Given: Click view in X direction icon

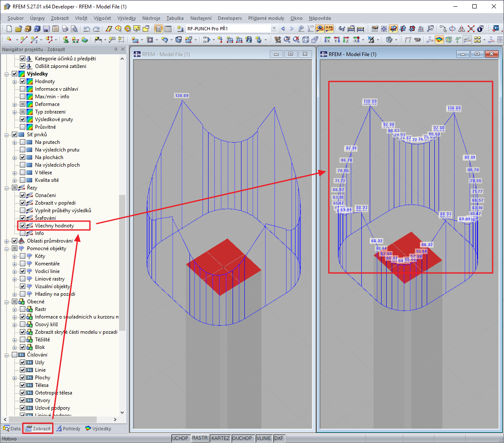Looking at the screenshot, I should click(327, 40).
